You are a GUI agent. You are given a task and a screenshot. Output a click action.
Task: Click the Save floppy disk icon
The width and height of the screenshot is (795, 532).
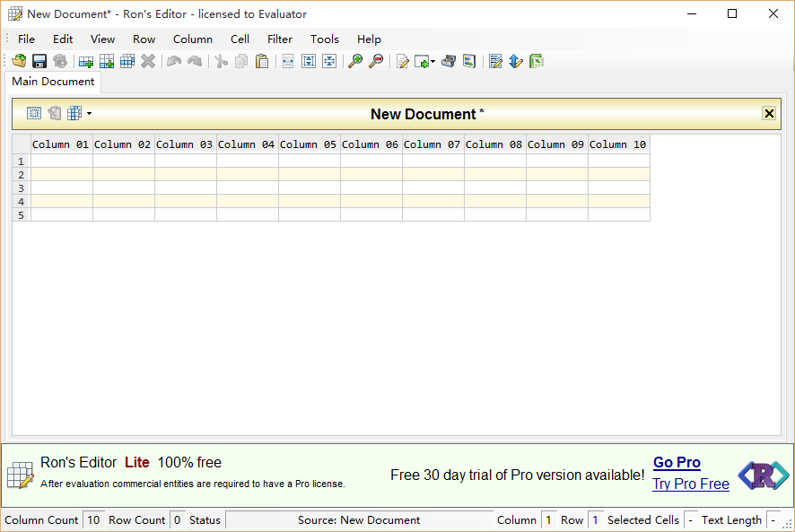click(x=39, y=61)
